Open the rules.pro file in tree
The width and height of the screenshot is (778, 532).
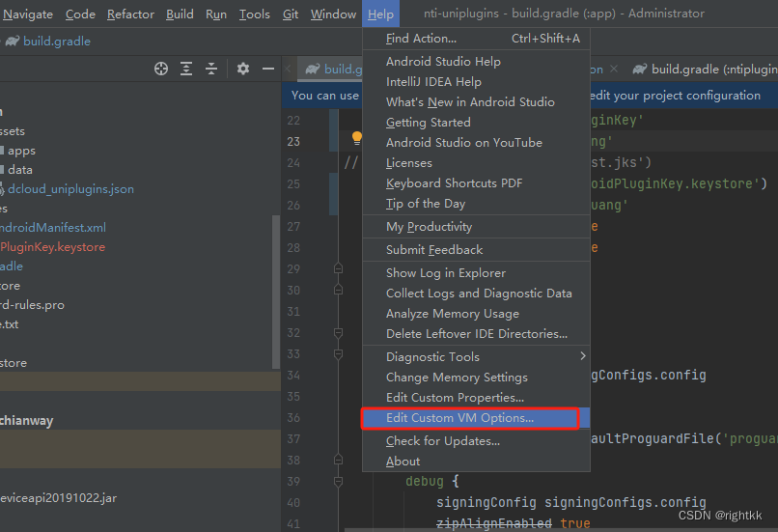point(32,305)
